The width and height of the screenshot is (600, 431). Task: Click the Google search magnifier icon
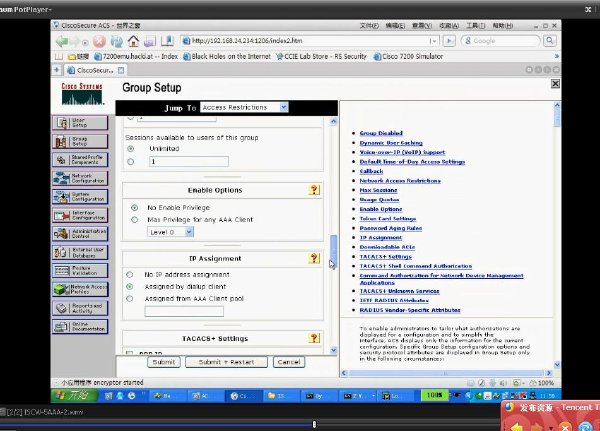[x=550, y=41]
